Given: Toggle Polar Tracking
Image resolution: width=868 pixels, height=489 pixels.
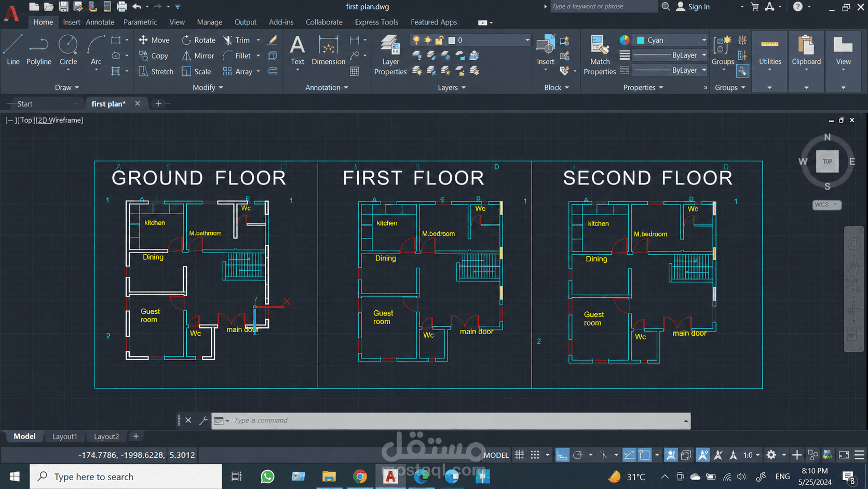Looking at the screenshot, I should [x=578, y=455].
